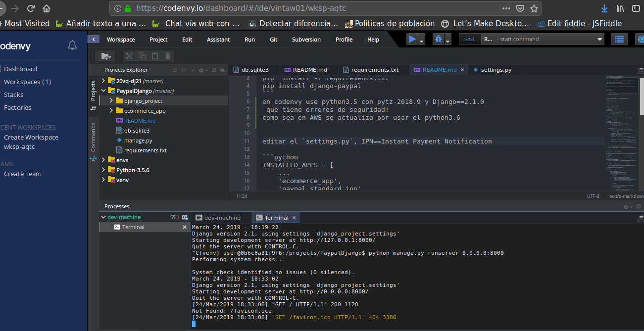
Task: Collapse the left navbar with arrow button
Action: coord(94,40)
